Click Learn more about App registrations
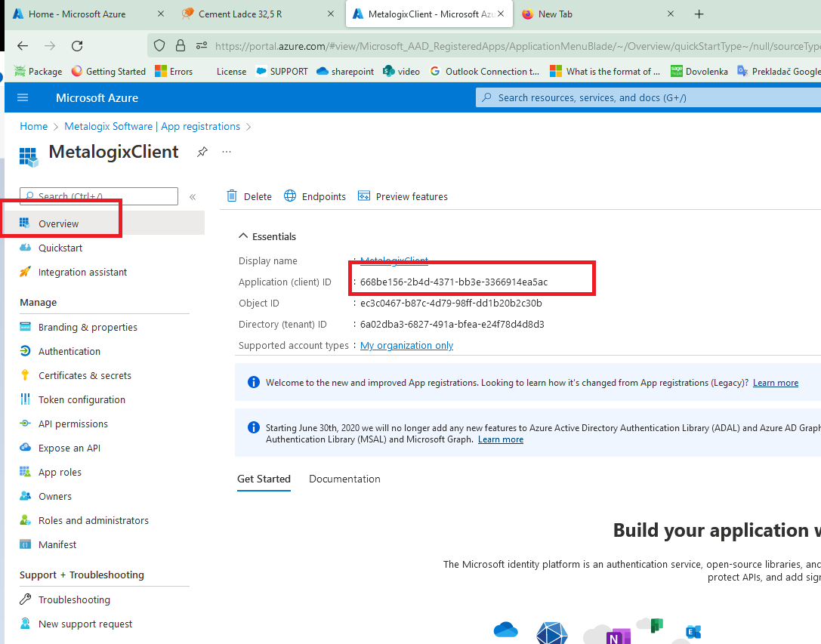Viewport: 821px width, 644px height. click(x=776, y=383)
